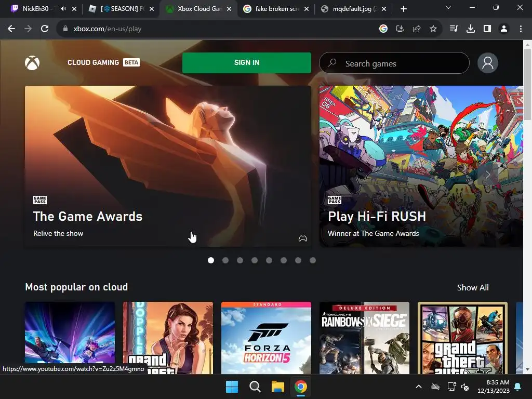Image resolution: width=532 pixels, height=399 pixels.
Task: Click the Chrome taskbar icon
Action: (301, 387)
